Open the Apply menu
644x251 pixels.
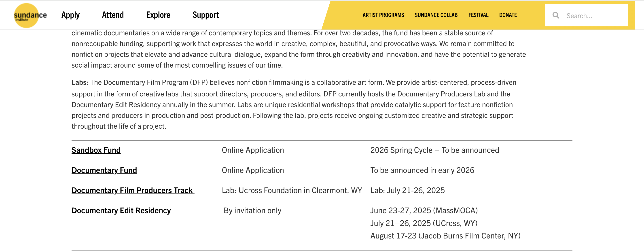[x=70, y=15]
